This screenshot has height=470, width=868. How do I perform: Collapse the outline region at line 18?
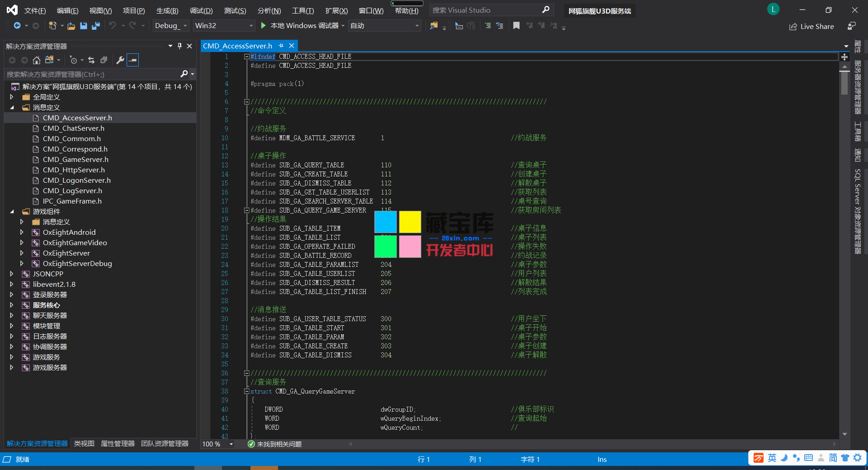point(246,210)
